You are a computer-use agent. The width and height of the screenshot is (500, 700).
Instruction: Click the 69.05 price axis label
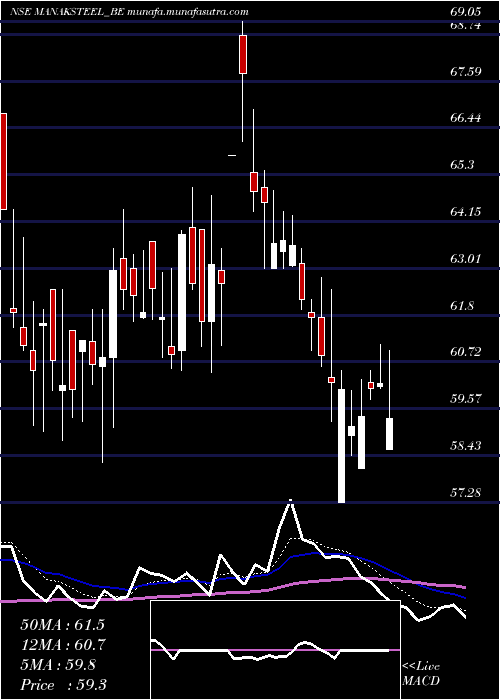(x=465, y=12)
